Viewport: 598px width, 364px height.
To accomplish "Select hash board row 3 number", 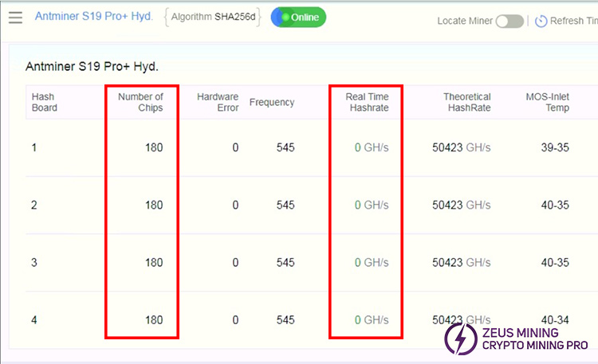I will point(34,263).
